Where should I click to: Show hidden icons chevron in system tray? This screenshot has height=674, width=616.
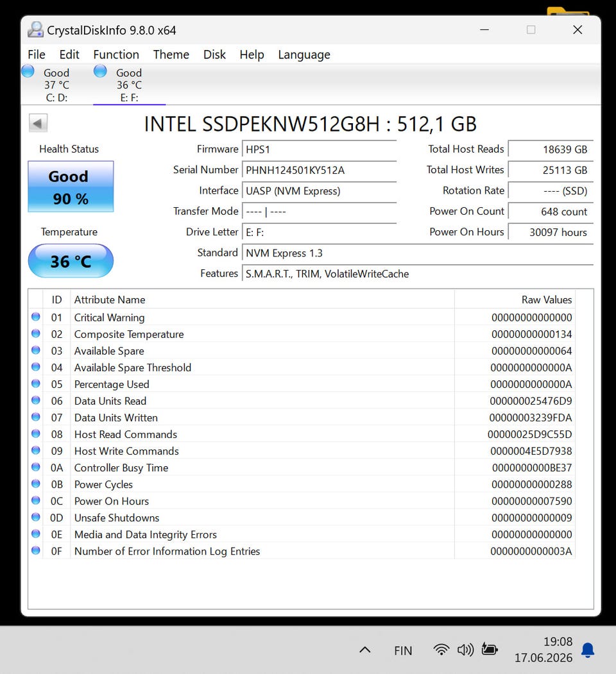364,650
